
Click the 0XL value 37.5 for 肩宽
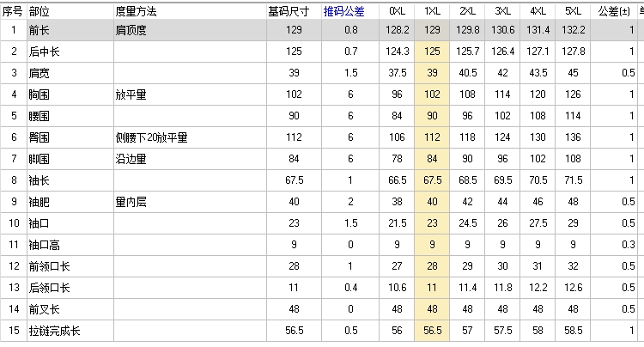point(397,73)
